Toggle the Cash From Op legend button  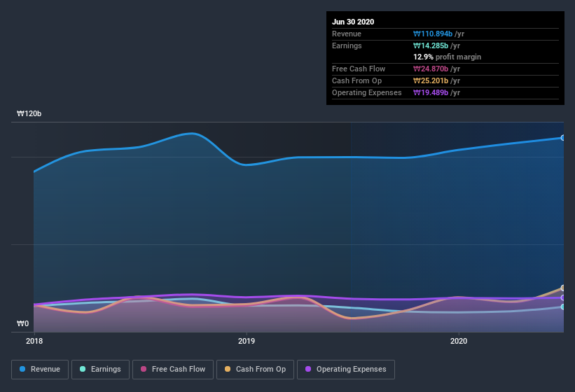(255, 370)
